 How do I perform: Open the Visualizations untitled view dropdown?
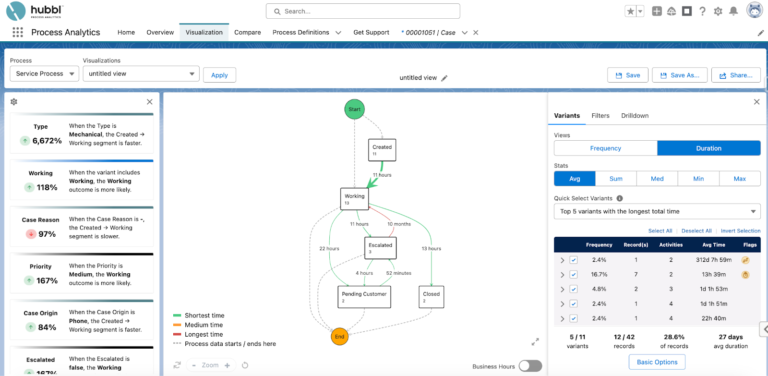[141, 74]
